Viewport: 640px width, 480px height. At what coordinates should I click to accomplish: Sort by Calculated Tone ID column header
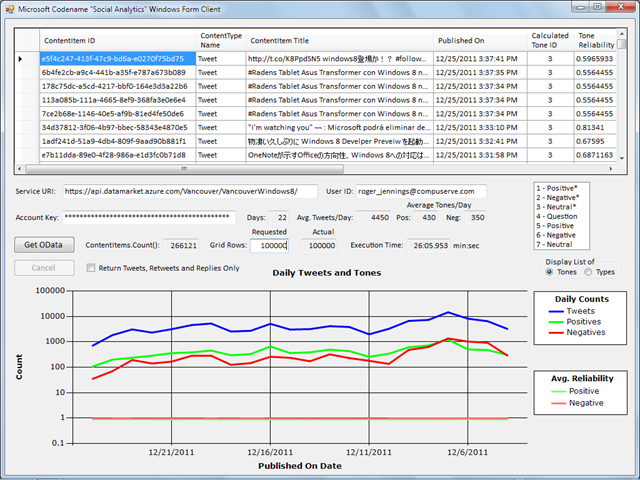point(549,40)
